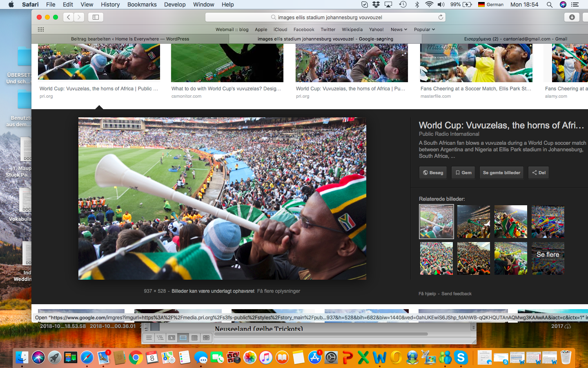Go back with Safari's back arrow
The height and width of the screenshot is (368, 588).
coord(69,17)
